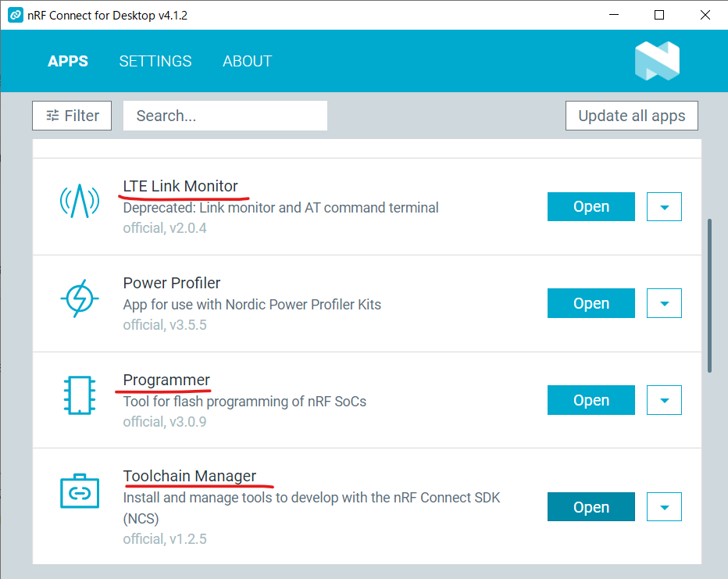Expand the LTE Link Monitor dropdown arrow

click(x=665, y=207)
